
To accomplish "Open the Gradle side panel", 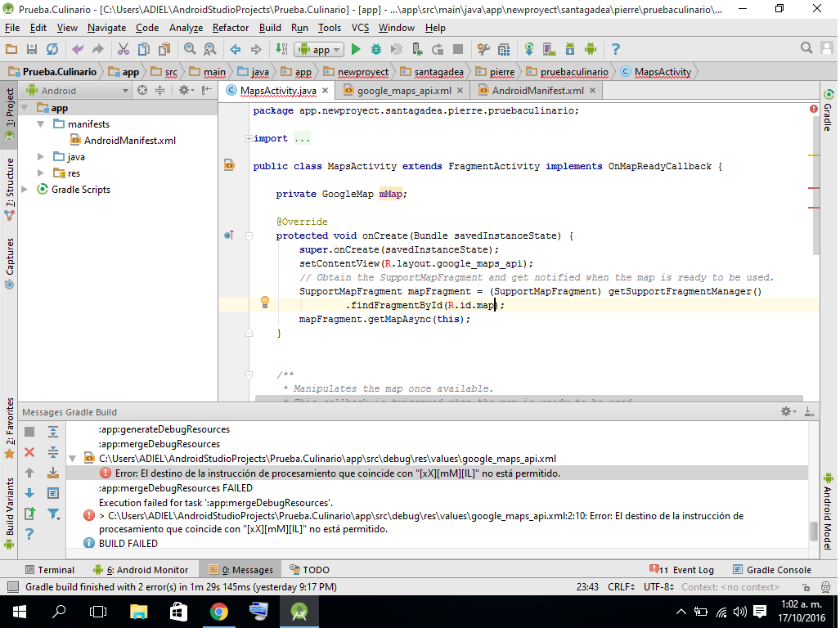I will [829, 110].
